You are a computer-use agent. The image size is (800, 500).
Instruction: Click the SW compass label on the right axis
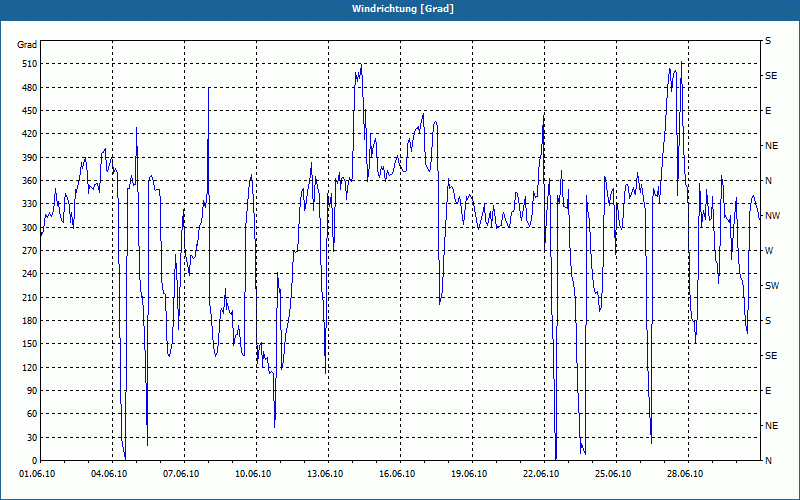click(x=772, y=286)
